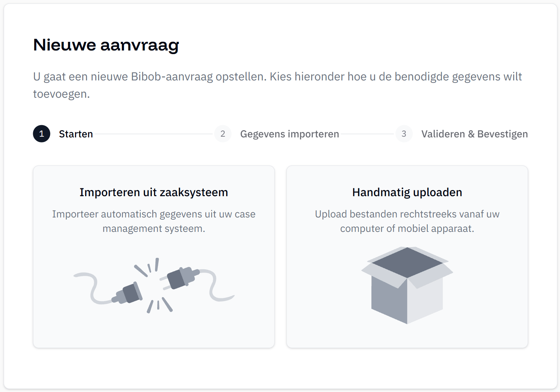Image resolution: width=560 pixels, height=392 pixels.
Task: Click the step 1 number circle
Action: coord(41,134)
